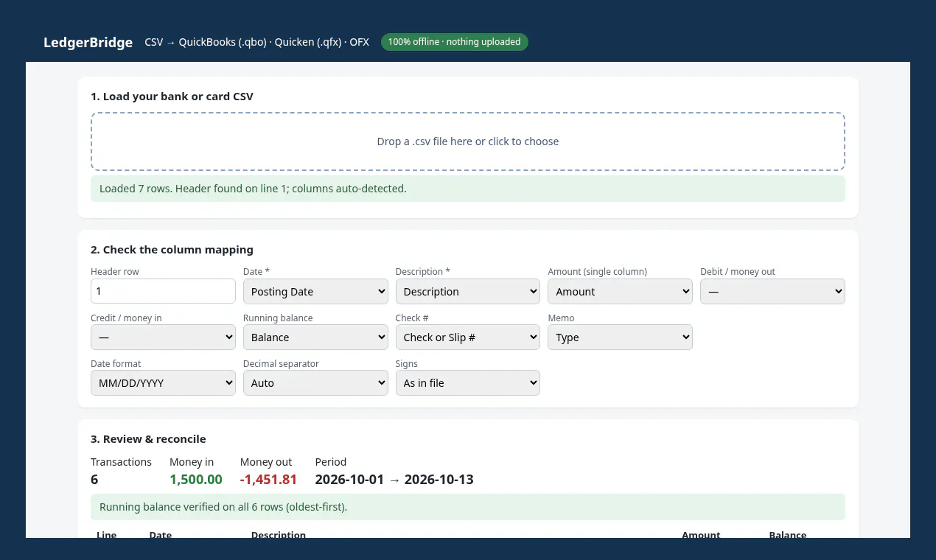Viewport: 936px width, 560px height.
Task: Click the Money out value -1,451.81
Action: (x=268, y=480)
